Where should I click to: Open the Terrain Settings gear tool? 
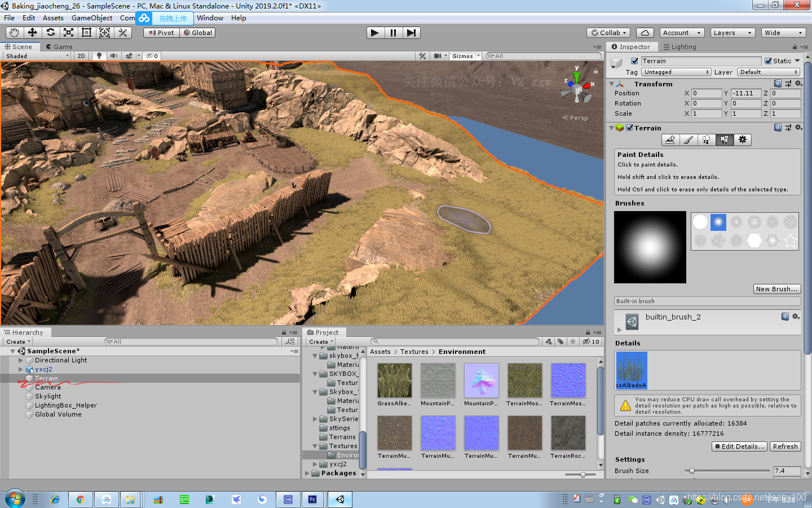click(x=742, y=139)
